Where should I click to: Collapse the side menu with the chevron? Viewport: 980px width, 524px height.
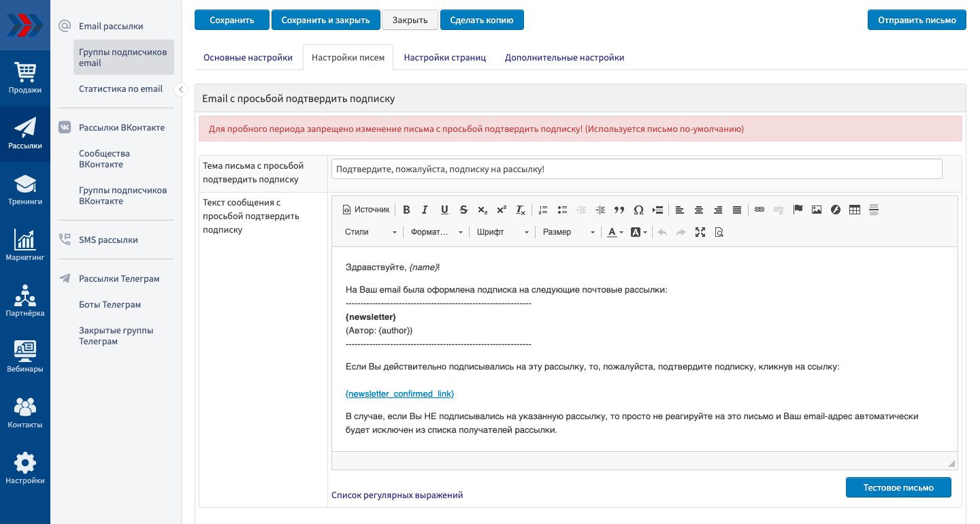(x=180, y=90)
